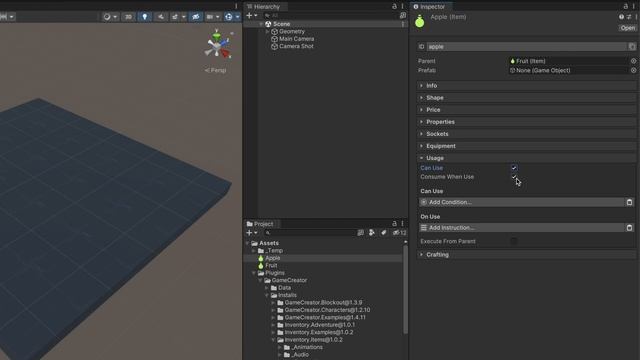
Task: Open Gizmos dropdown arrow
Action: pyautogui.click(x=238, y=17)
